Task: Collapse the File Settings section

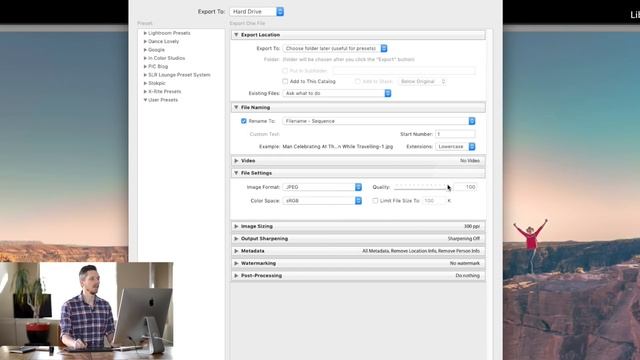Action: pos(236,173)
